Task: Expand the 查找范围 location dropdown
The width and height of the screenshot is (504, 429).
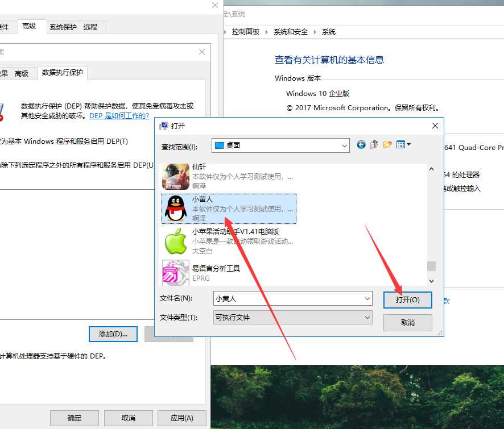Action: point(344,146)
